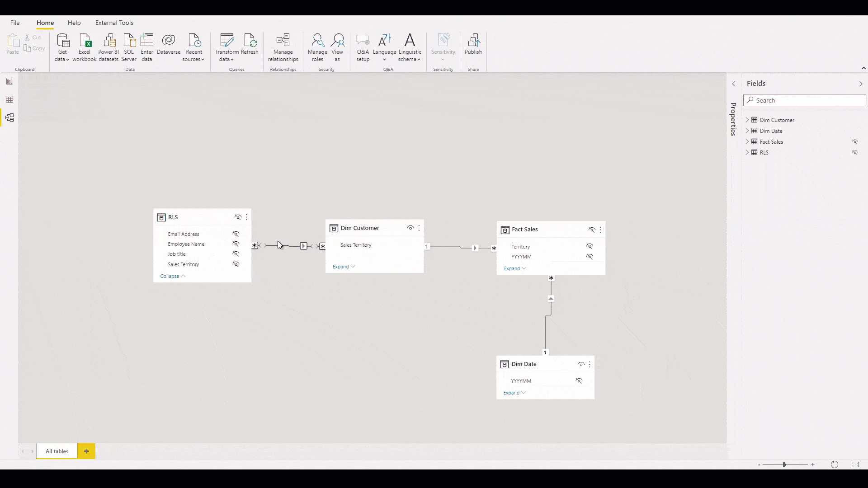Click the zoom slider handle
This screenshot has width=868, height=488.
tap(784, 465)
